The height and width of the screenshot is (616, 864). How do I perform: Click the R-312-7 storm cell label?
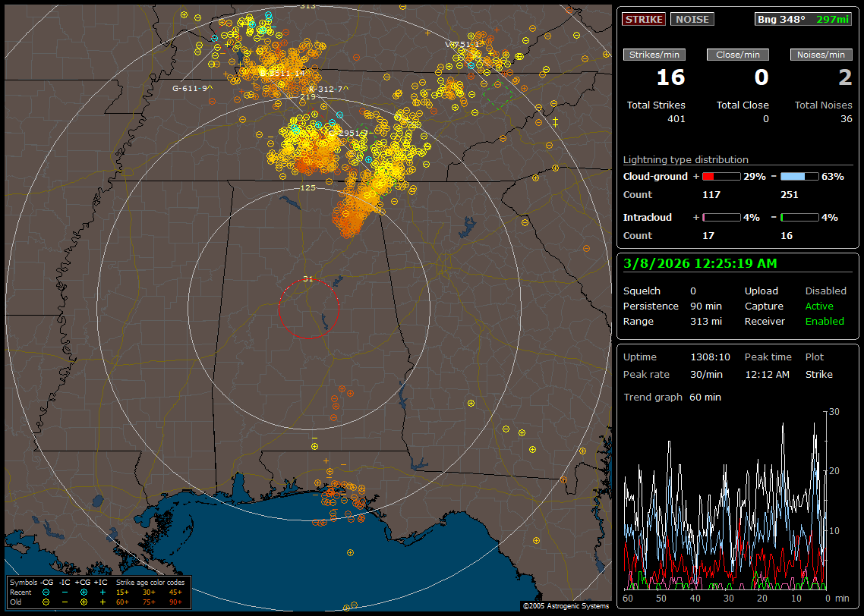[328, 89]
